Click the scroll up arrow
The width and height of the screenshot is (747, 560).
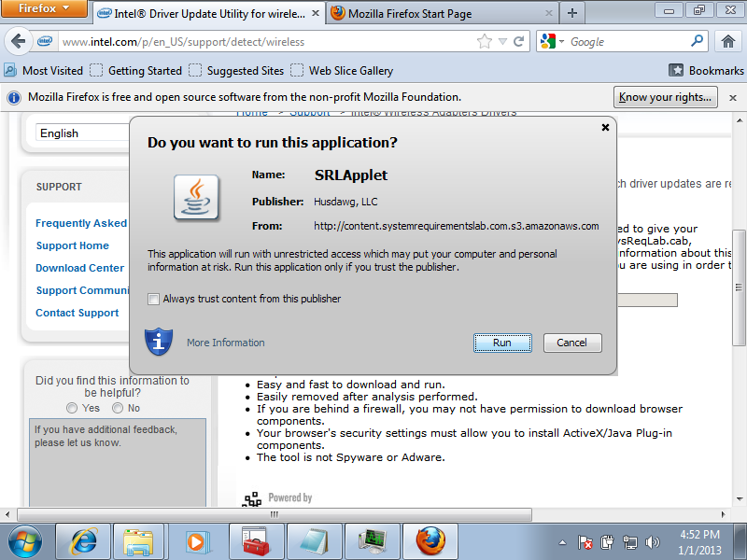pos(739,120)
